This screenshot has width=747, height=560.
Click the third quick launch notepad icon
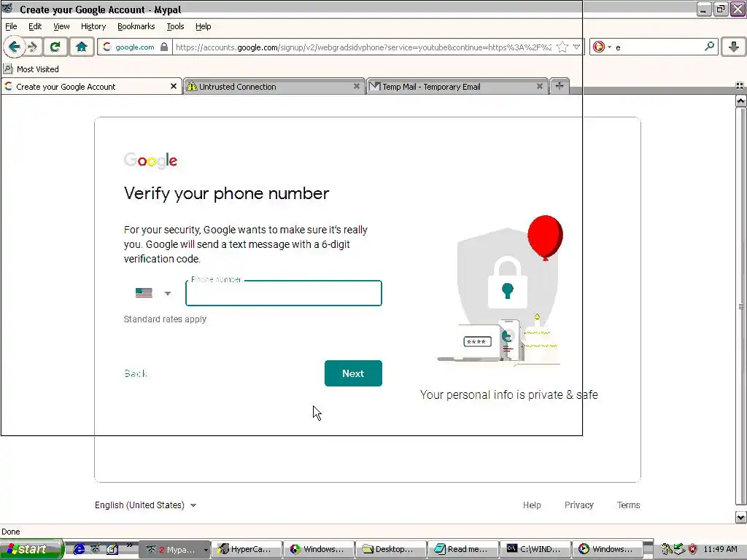pyautogui.click(x=112, y=549)
